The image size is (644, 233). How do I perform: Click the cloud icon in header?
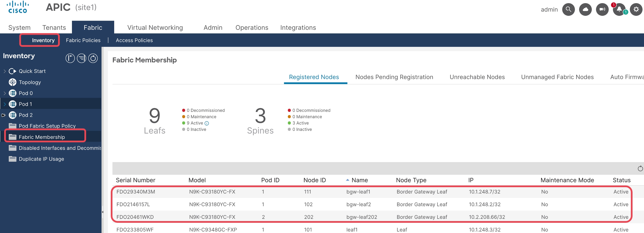click(x=585, y=10)
